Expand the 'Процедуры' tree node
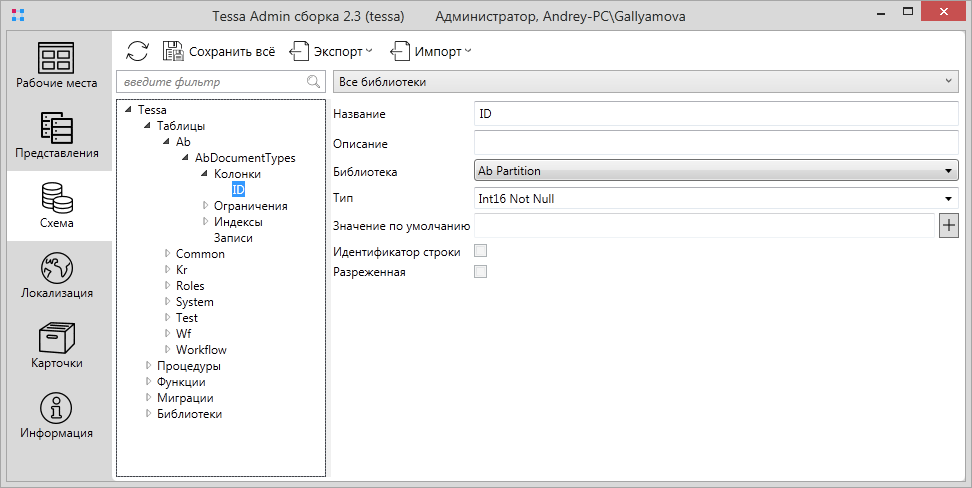 coord(148,366)
